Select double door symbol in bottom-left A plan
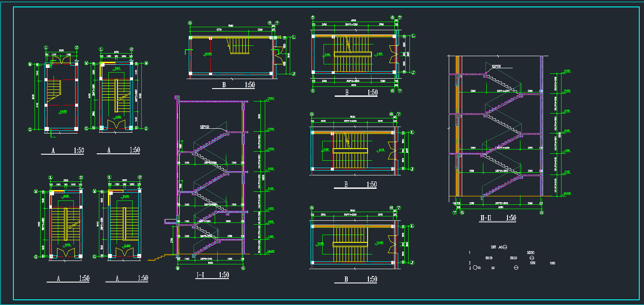Screen dimensions: 644x305 (x=66, y=252)
